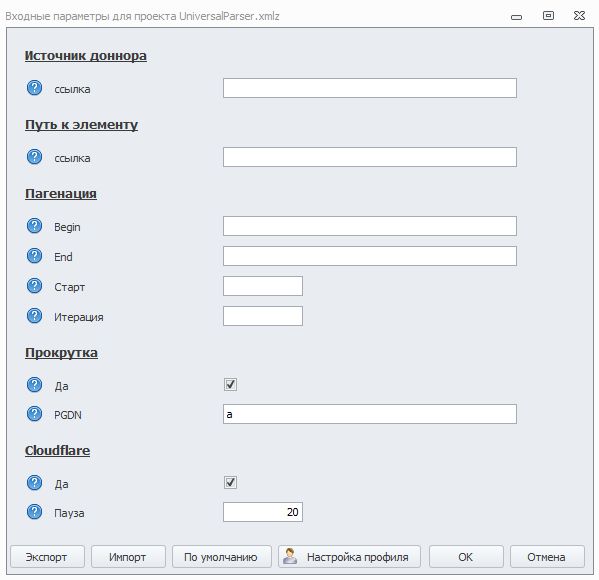Show help tooltip next to Begin
This screenshot has height=580, width=599.
tap(34, 226)
